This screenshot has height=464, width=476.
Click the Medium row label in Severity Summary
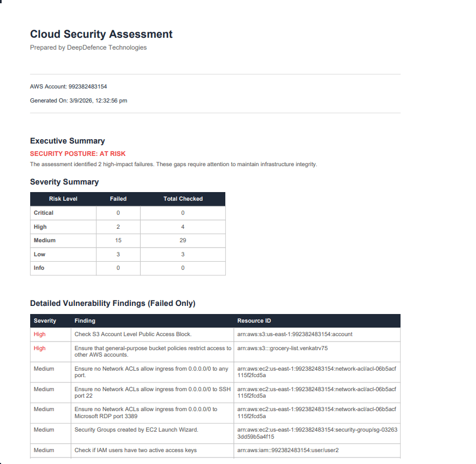(45, 240)
